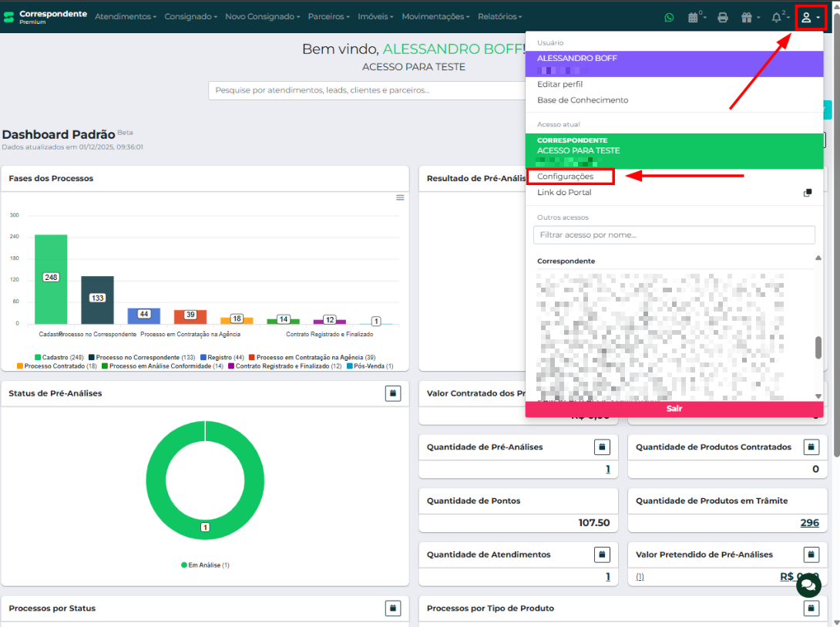Click the chat support bubble icon
Screen dimensions: 840x627
(808, 585)
